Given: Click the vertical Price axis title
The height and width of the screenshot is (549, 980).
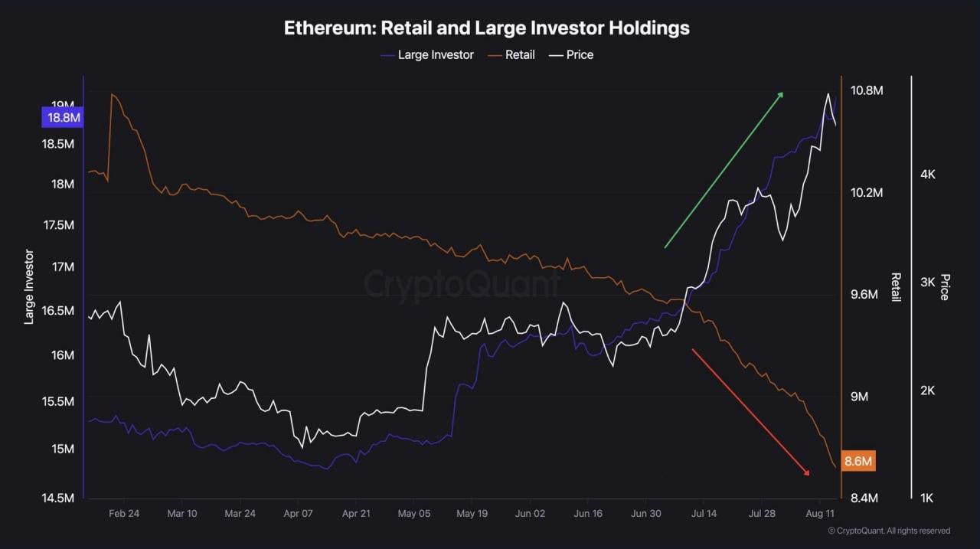Looking at the screenshot, I should pyautogui.click(x=944, y=287).
